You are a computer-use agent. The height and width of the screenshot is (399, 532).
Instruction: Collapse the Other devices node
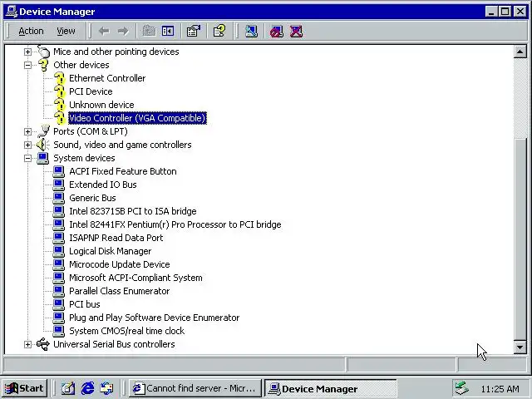(27, 65)
